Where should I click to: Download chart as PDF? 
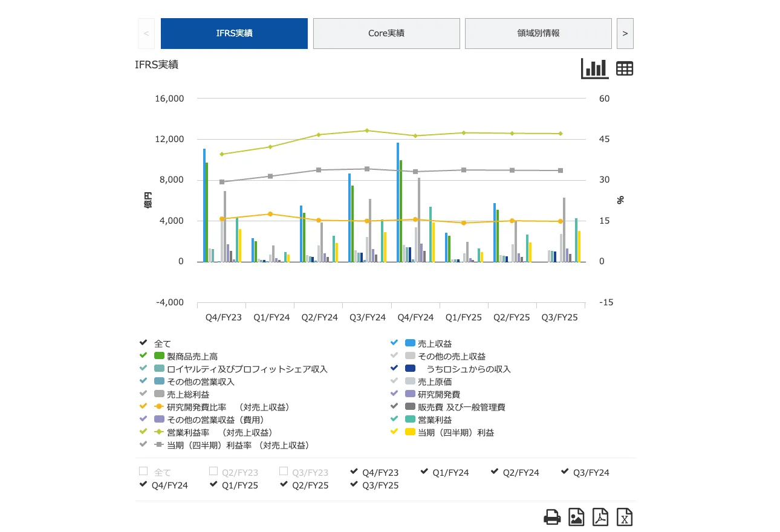[x=600, y=517]
